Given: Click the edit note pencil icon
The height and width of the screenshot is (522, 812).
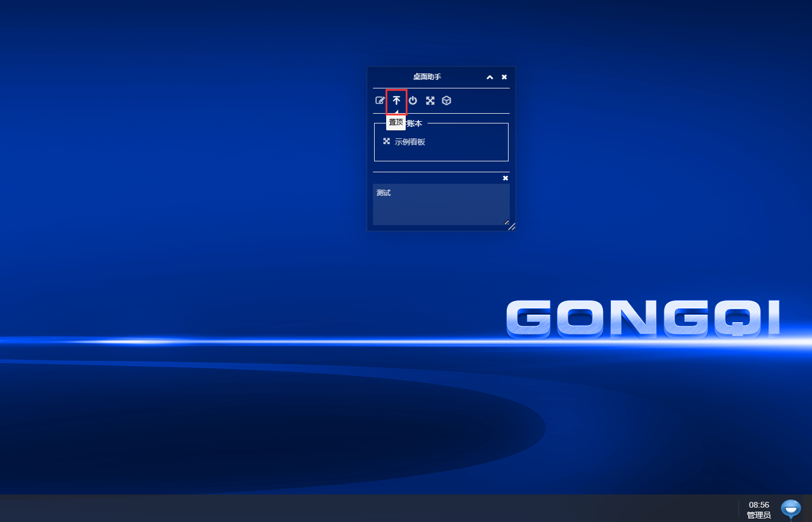Looking at the screenshot, I should [x=380, y=100].
